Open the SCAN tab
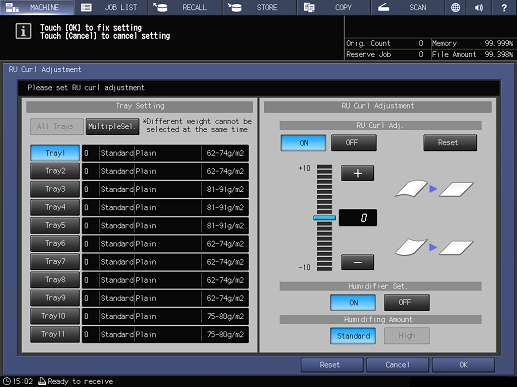 407,7
